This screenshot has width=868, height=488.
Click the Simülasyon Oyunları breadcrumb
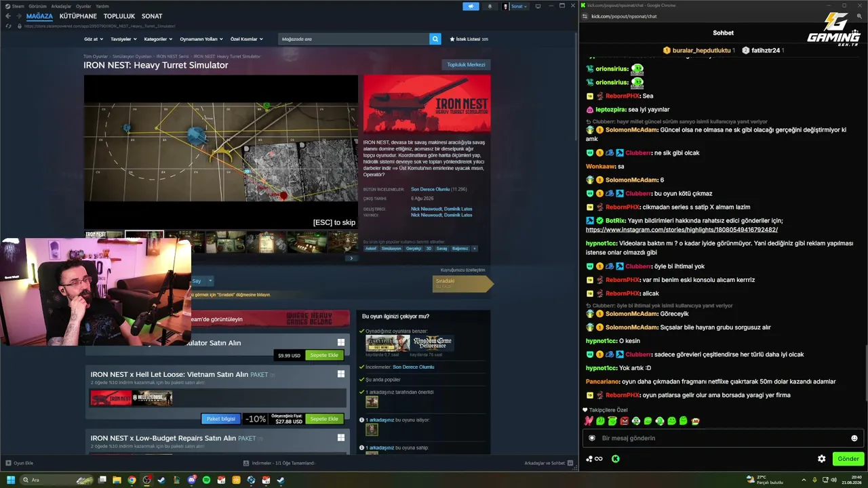coord(132,56)
